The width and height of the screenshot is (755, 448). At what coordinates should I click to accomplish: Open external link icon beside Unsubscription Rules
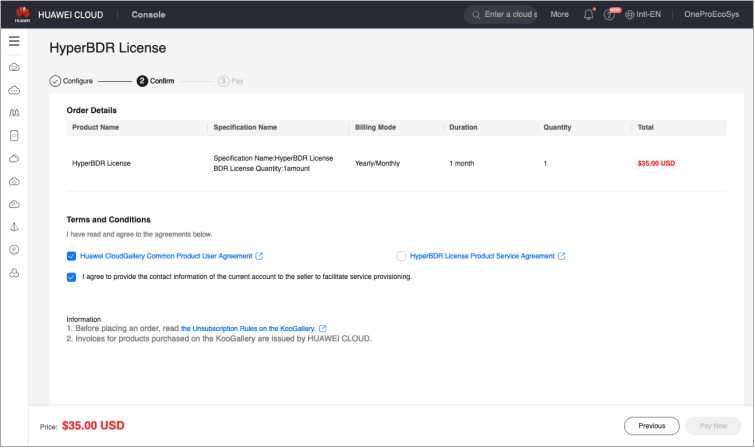point(323,329)
